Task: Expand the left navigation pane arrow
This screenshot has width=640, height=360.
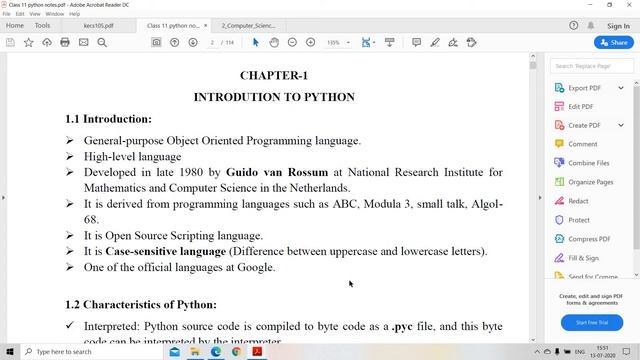Action: [3, 198]
